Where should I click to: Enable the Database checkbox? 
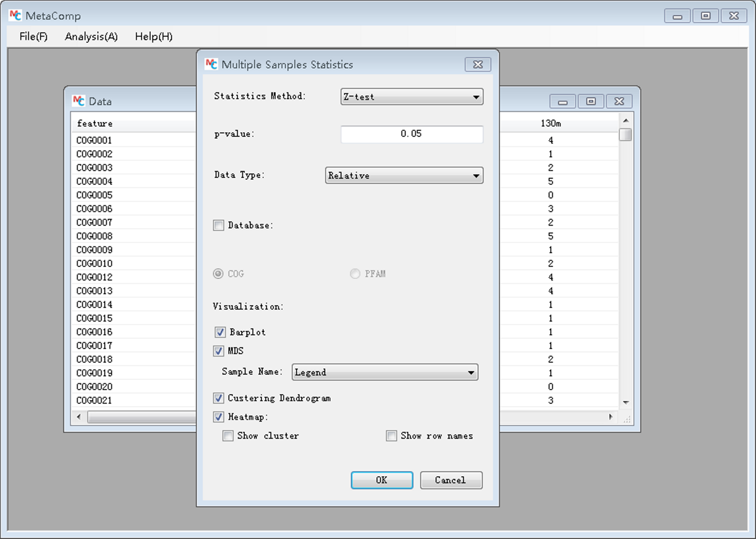pos(219,225)
